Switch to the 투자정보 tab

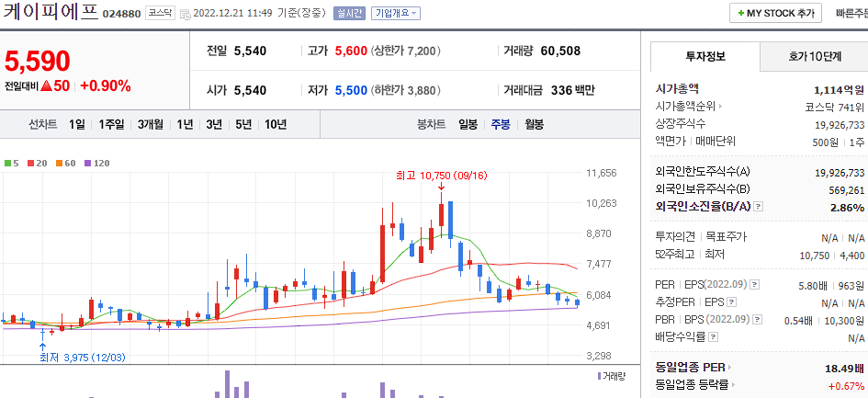tap(705, 56)
